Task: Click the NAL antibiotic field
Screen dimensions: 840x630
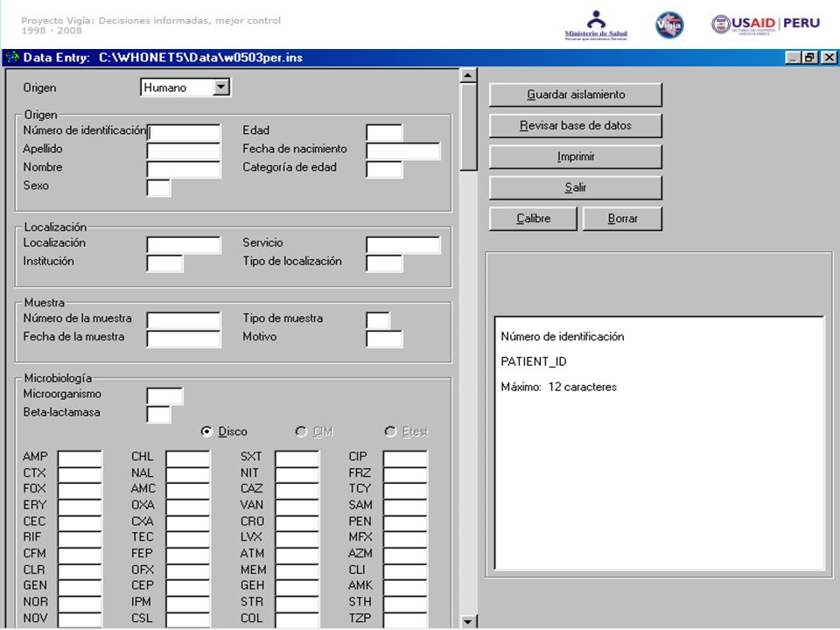Action: [x=188, y=474]
